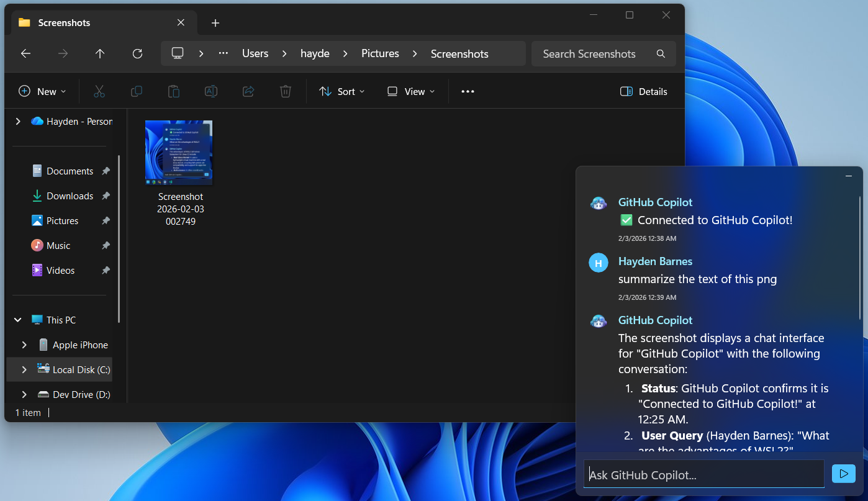Navigate up one folder with the up arrow
This screenshot has height=501, width=868.
[100, 53]
